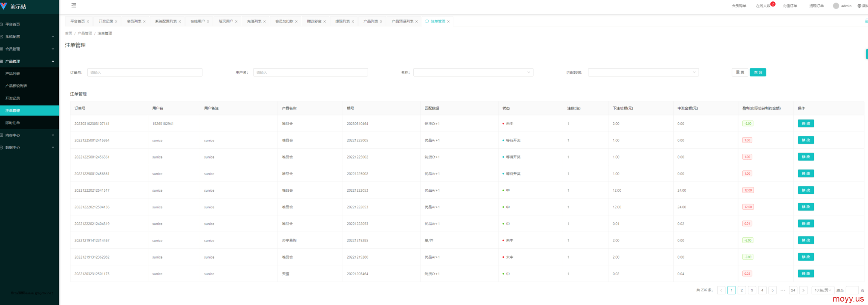Go to next page using the arrow icon

tap(803, 290)
